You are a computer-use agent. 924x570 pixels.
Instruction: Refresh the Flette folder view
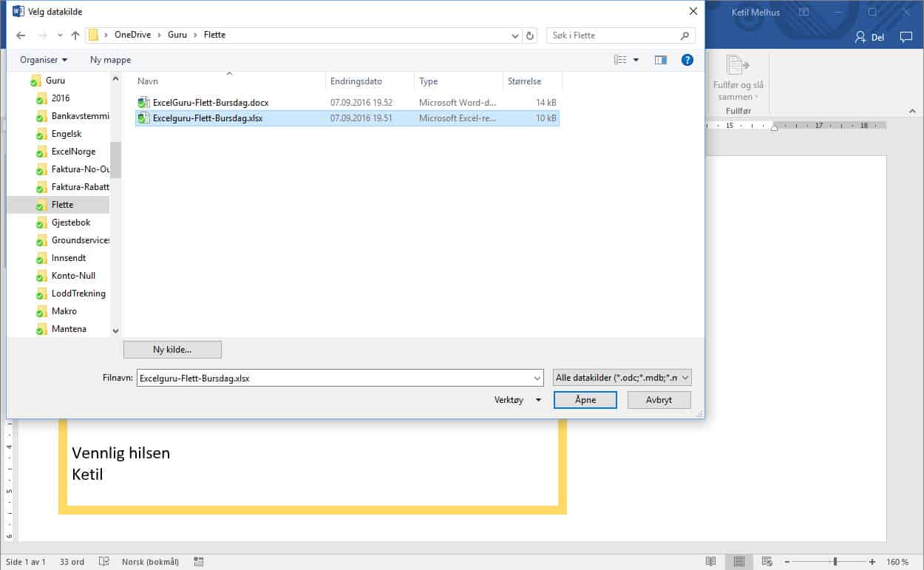tap(530, 35)
